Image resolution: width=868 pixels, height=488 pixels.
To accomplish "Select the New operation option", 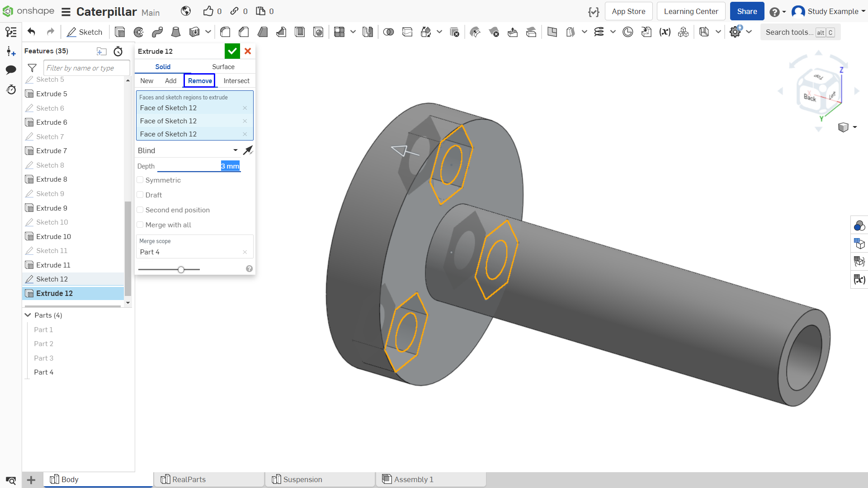I will point(147,81).
